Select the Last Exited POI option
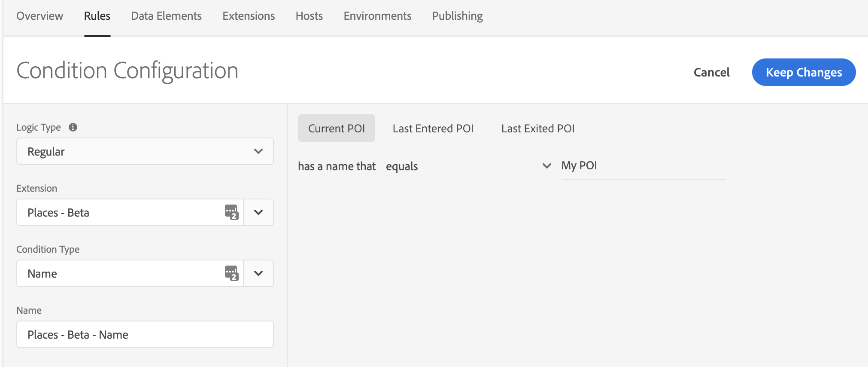 [x=538, y=128]
